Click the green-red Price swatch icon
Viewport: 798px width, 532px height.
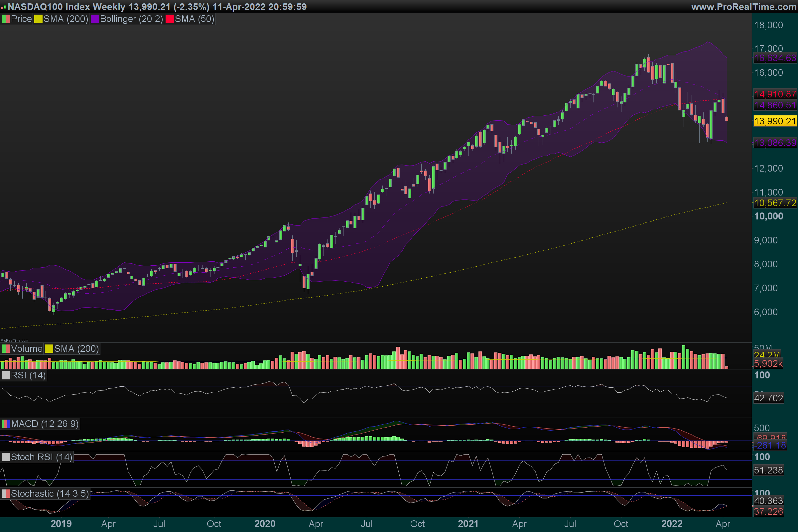tap(6, 19)
